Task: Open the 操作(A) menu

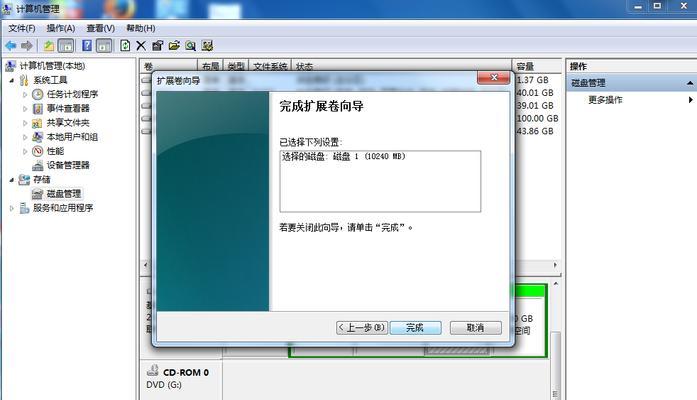Action: (x=61, y=28)
